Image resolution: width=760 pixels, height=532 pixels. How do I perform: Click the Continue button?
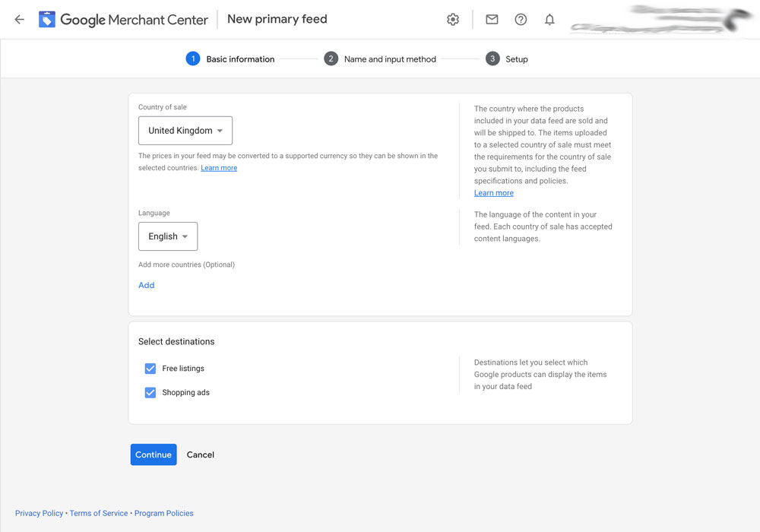click(154, 454)
